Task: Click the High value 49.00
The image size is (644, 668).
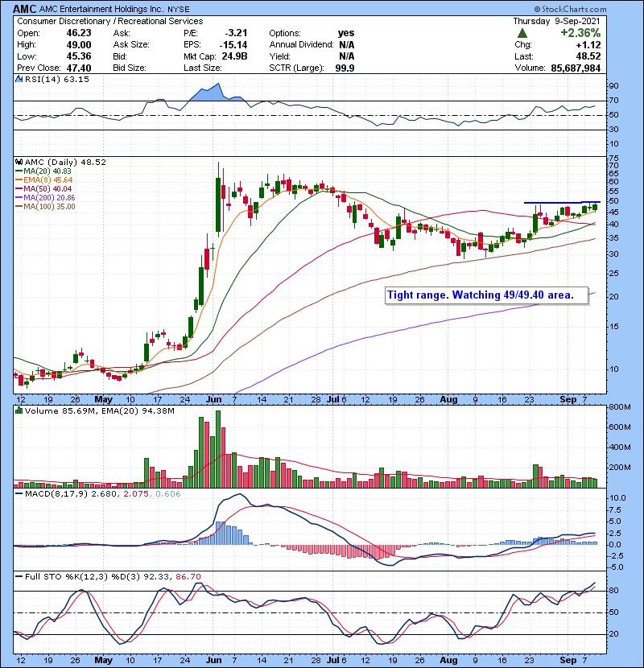Action: point(79,45)
